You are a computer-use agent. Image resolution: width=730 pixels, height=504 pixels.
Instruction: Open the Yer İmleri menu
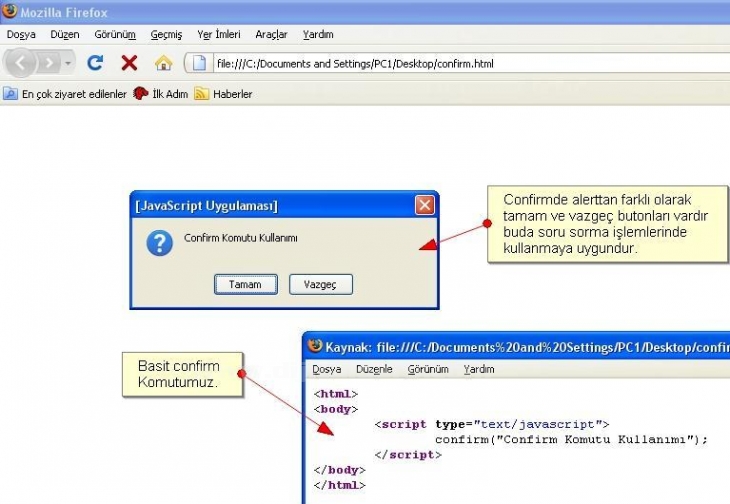coord(218,34)
